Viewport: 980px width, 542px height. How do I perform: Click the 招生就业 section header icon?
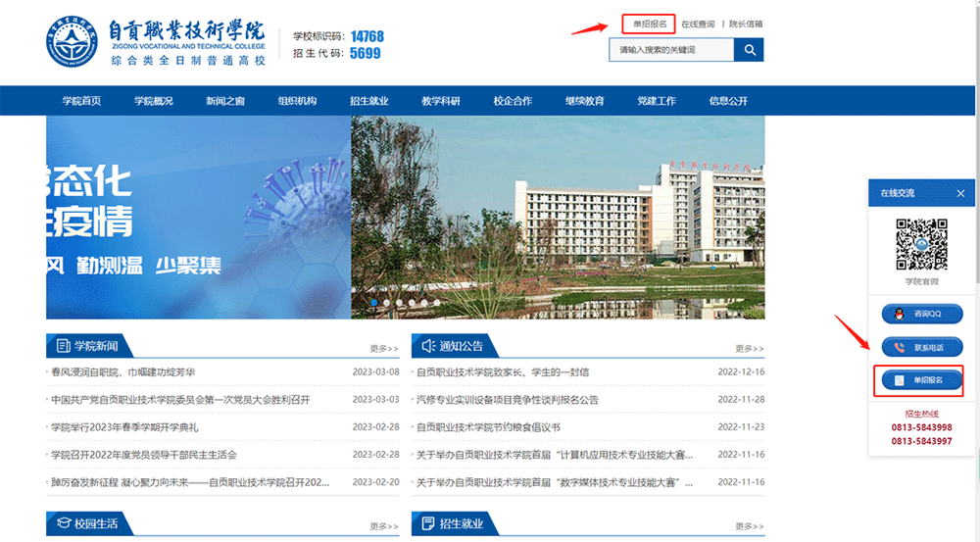[427, 523]
